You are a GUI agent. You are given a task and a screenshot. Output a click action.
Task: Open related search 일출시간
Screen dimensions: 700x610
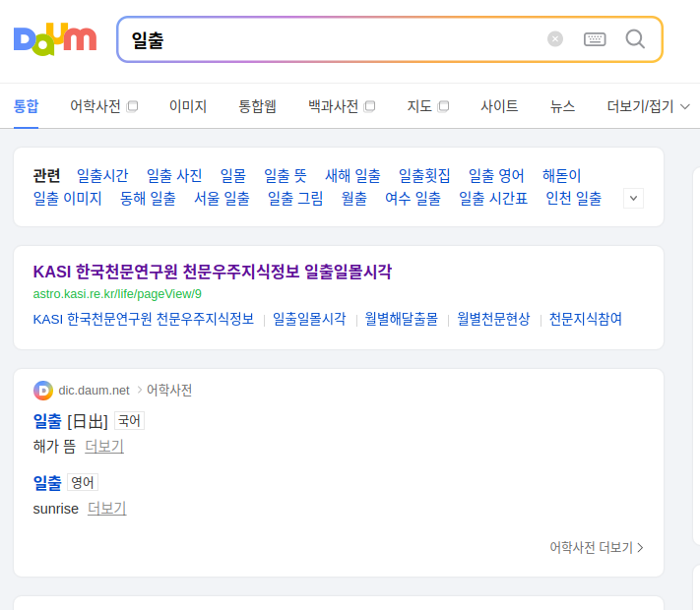[x=102, y=175]
